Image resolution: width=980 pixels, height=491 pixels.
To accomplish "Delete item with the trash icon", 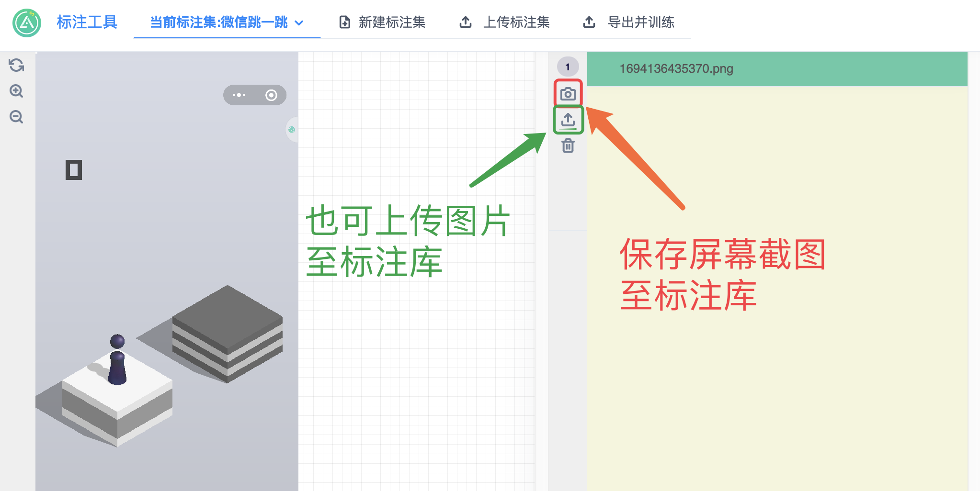I will coord(568,145).
